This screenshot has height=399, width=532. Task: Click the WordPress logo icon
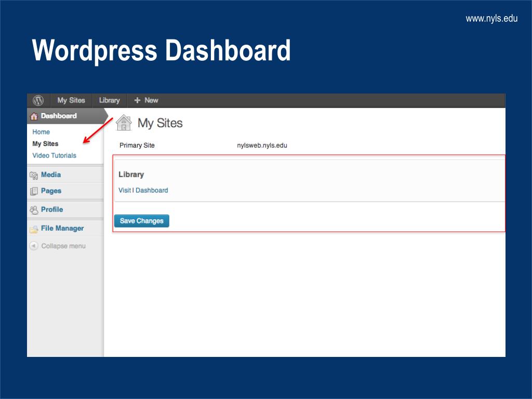[38, 100]
